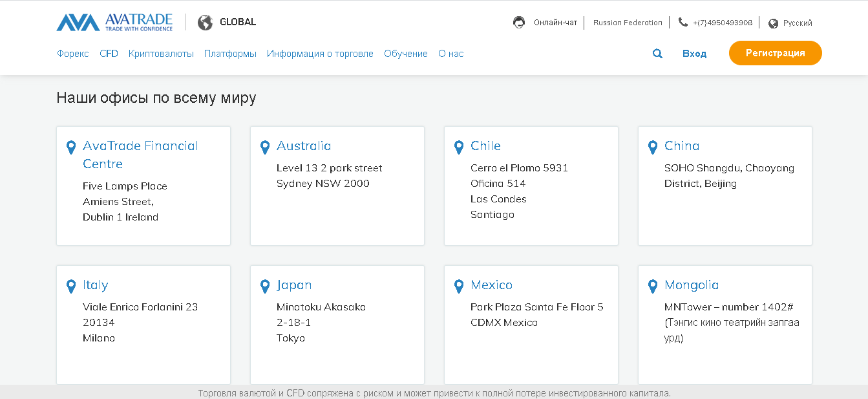Screen dimensions: 868x399
Task: Open Онлайн-чат link
Action: [555, 23]
